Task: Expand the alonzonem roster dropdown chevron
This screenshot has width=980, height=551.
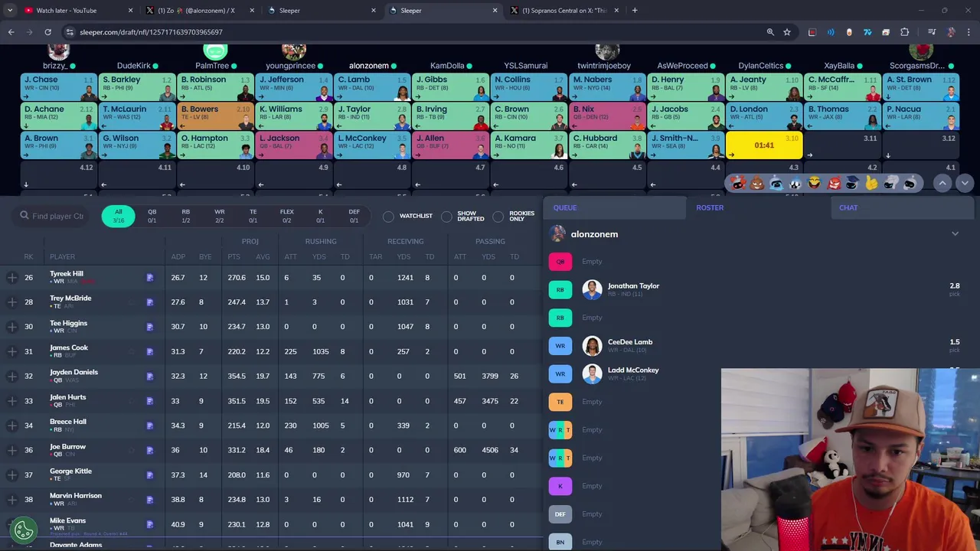Action: click(x=955, y=233)
